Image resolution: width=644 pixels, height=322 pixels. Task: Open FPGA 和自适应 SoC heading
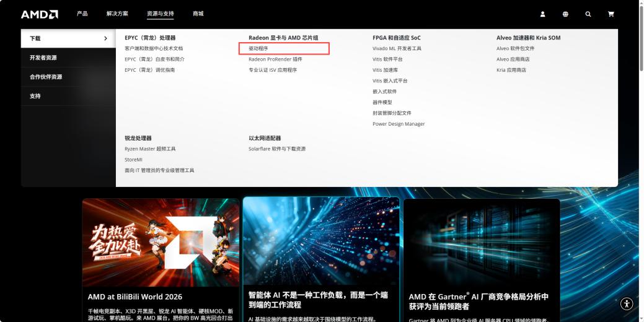[397, 38]
